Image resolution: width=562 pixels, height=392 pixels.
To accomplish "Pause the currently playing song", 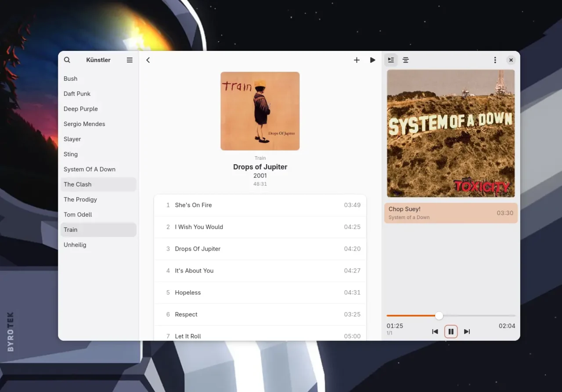I will [451, 331].
